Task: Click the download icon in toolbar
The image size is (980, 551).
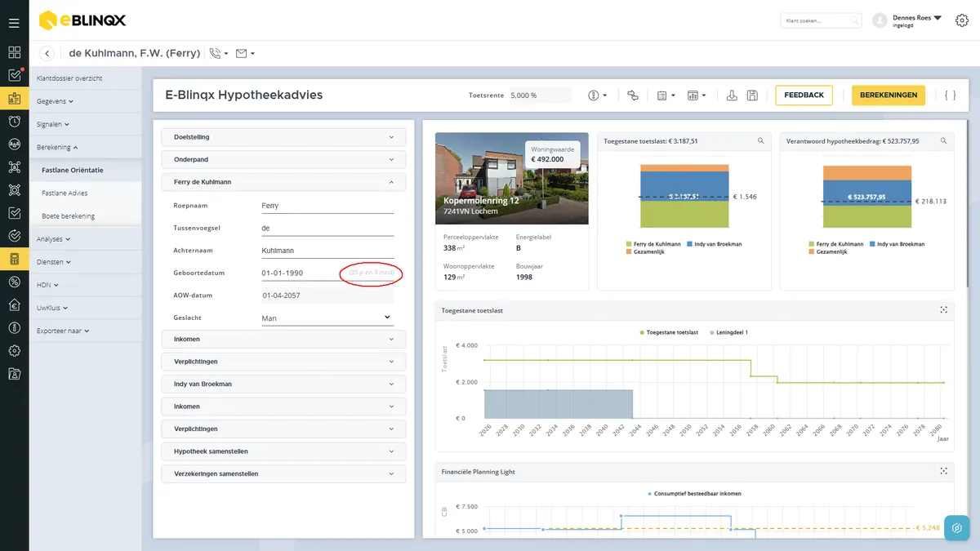Action: click(x=732, y=96)
